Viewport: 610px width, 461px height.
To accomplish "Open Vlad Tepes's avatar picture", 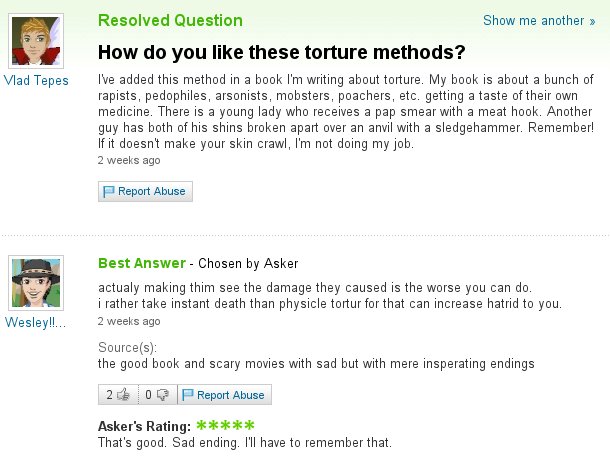I will (36, 41).
